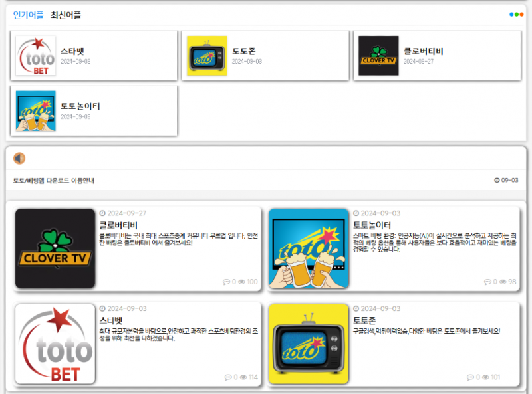Click the comment icon on 클로버티비 post
The image size is (532, 394).
tap(226, 282)
